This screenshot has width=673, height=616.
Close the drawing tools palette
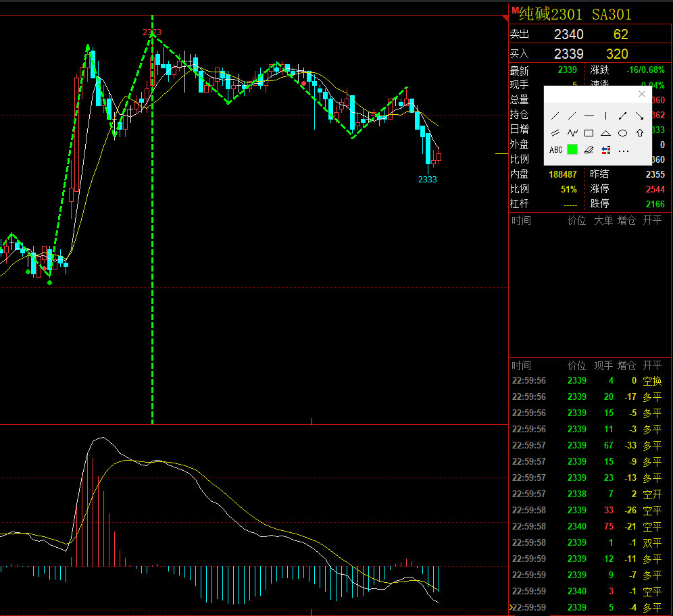(642, 94)
